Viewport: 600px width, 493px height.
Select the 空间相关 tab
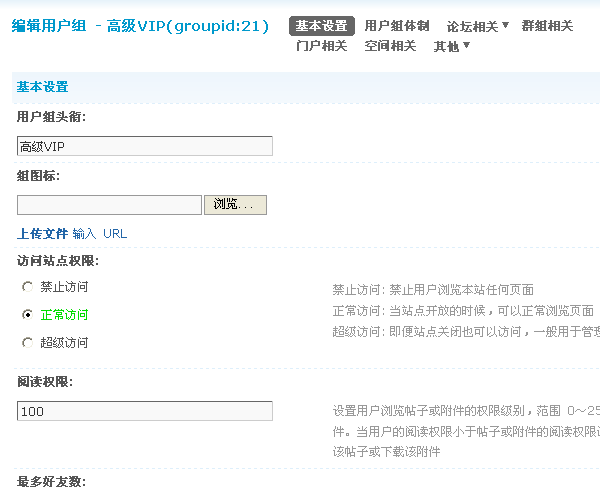pos(390,46)
